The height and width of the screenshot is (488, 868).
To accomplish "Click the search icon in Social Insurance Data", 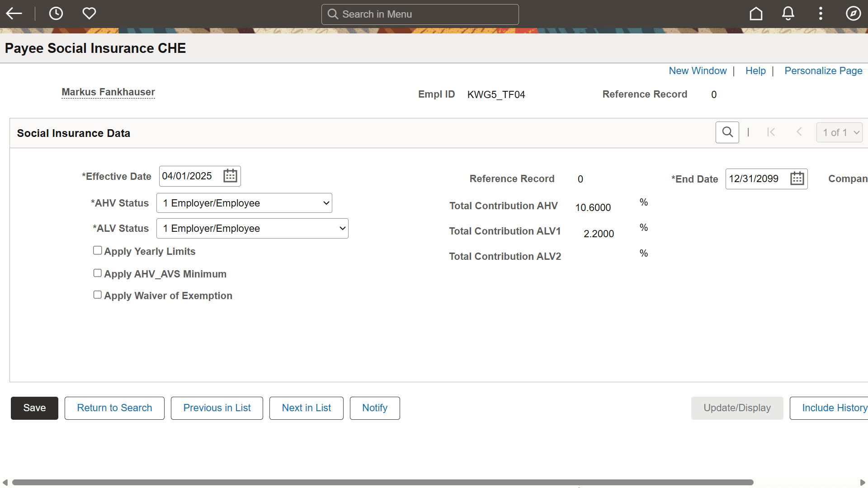I will point(727,132).
